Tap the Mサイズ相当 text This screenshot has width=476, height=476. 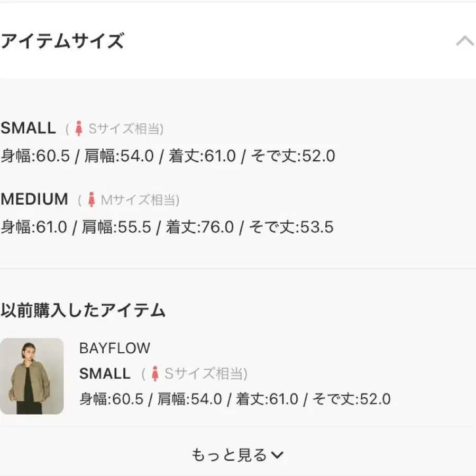[140, 200]
